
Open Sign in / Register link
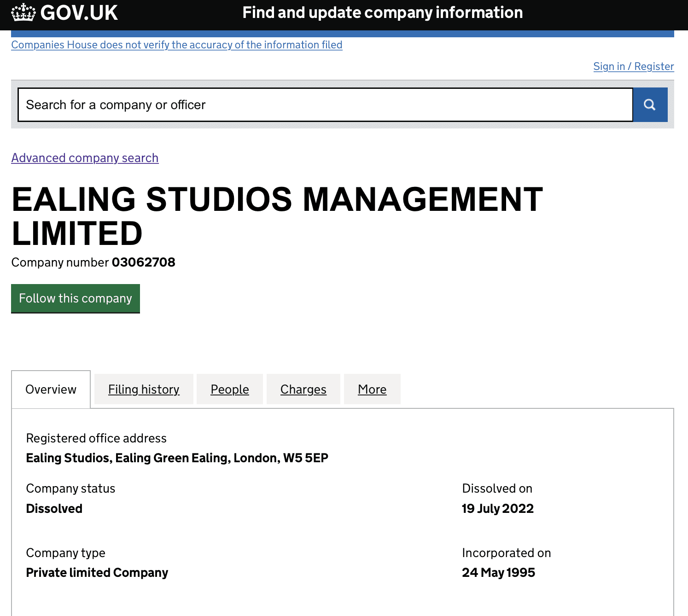point(634,66)
